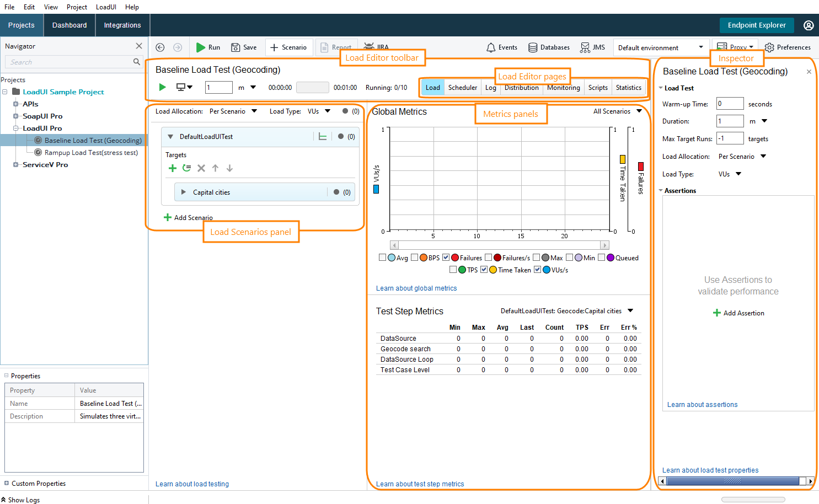Switch to the Integrations tab
The width and height of the screenshot is (819, 504).
click(122, 25)
